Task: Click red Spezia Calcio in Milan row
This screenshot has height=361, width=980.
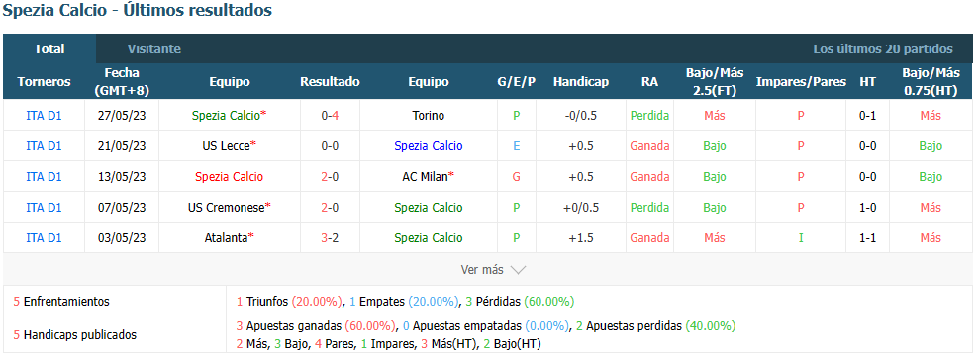Action: coord(229,177)
